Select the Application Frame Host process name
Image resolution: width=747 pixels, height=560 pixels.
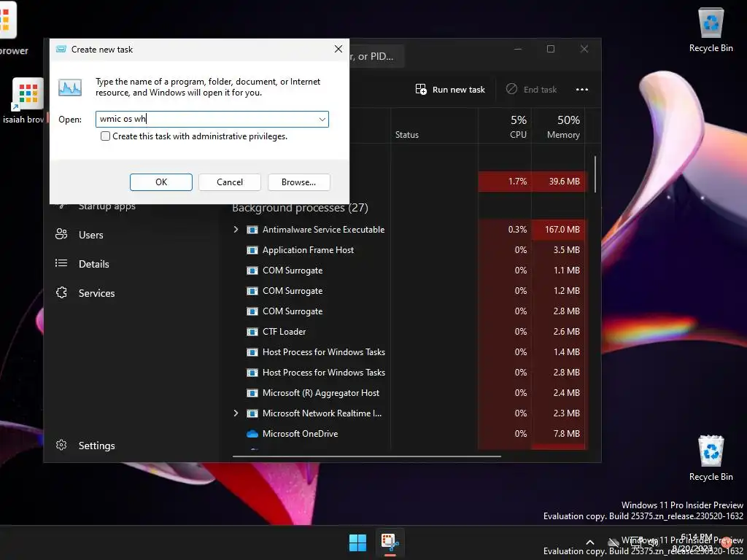pyautogui.click(x=308, y=250)
